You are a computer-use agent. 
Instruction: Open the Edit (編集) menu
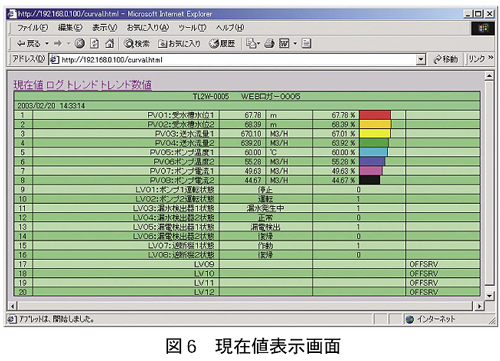click(x=70, y=28)
